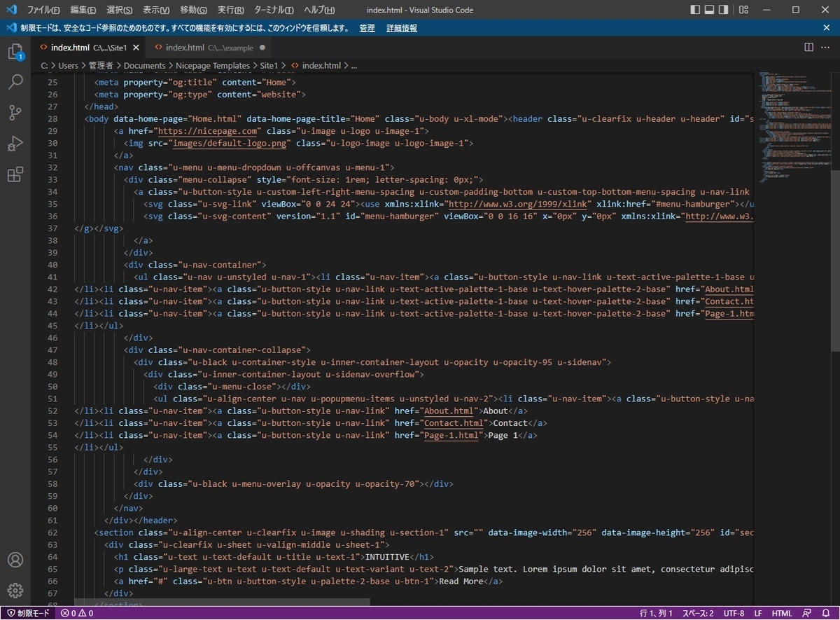This screenshot has width=840, height=620.
Task: Click the About.html href on line 52
Action: pos(450,411)
